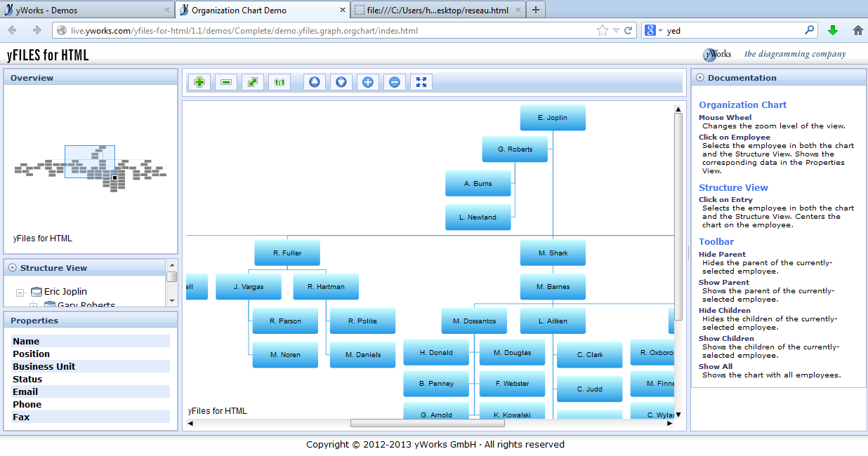Select Eric Joplin in the Structure View
The height and width of the screenshot is (456, 868).
tap(65, 291)
